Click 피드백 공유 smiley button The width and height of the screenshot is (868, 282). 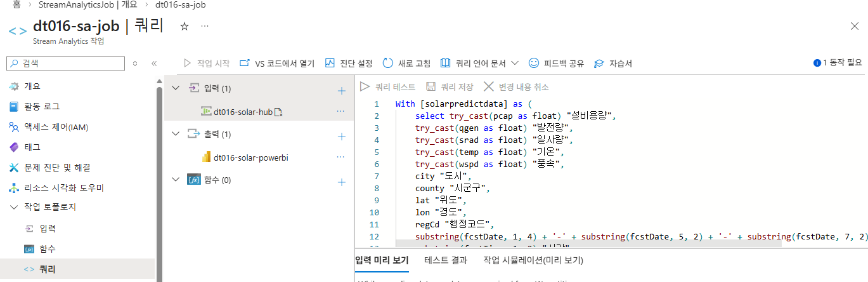click(x=556, y=64)
